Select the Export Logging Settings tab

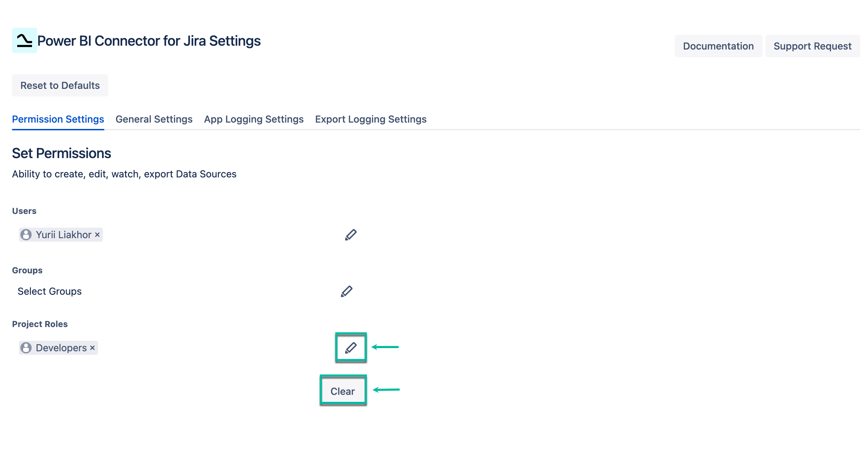tap(371, 119)
